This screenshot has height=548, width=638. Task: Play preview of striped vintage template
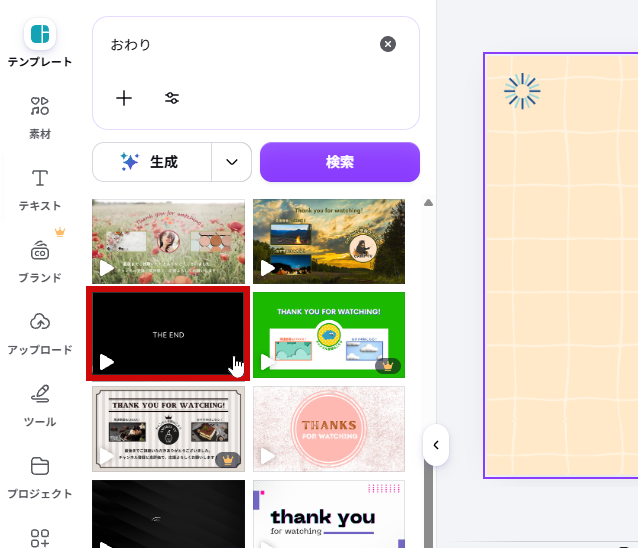[x=107, y=456]
